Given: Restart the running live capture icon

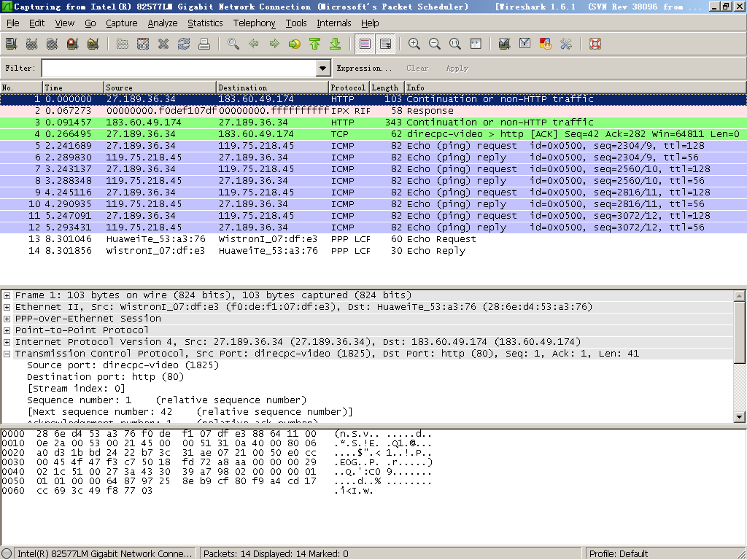Looking at the screenshot, I should 93,44.
